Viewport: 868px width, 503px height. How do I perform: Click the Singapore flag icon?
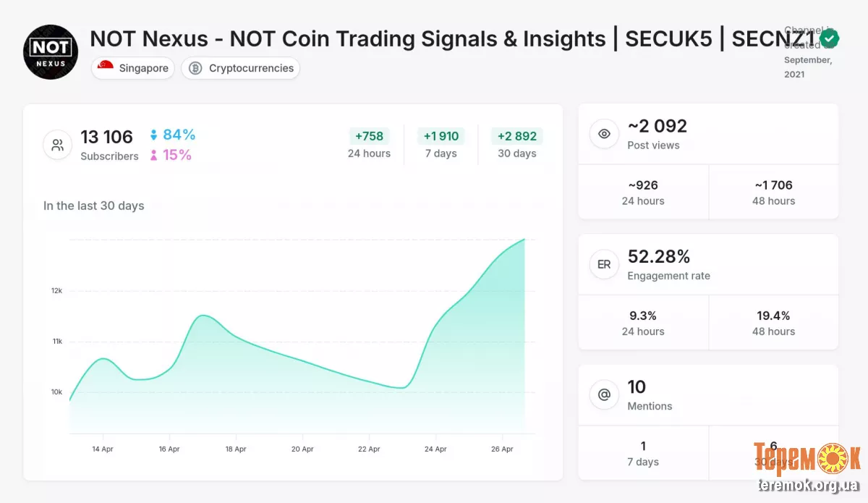pyautogui.click(x=106, y=68)
